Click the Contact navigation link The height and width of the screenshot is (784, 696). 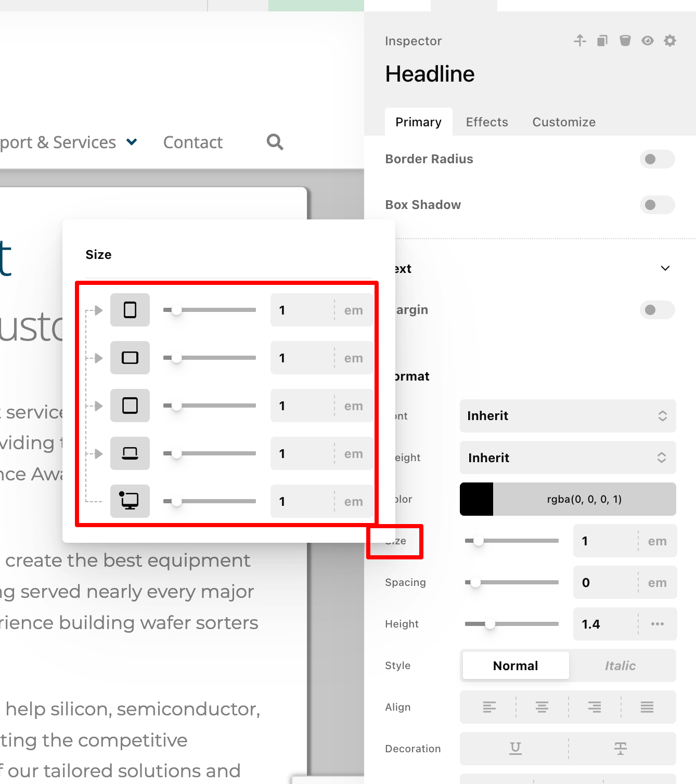193,142
